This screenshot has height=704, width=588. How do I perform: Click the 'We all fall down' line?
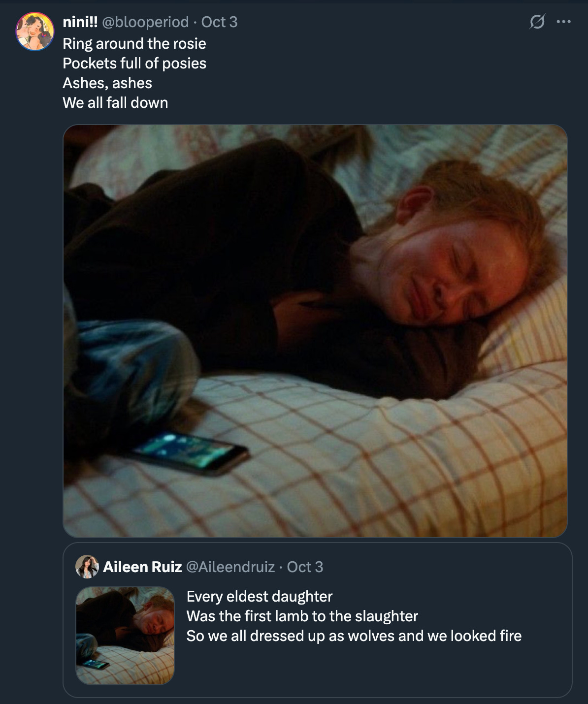pyautogui.click(x=115, y=102)
